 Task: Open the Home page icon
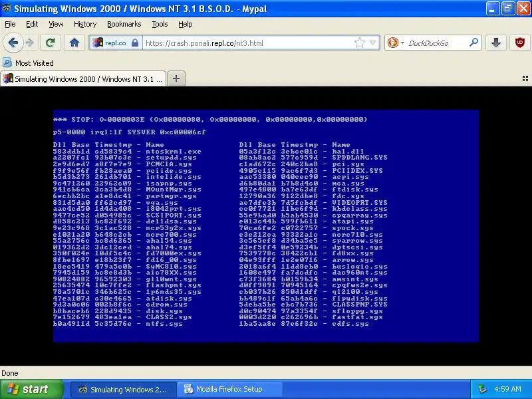pyautogui.click(x=74, y=43)
